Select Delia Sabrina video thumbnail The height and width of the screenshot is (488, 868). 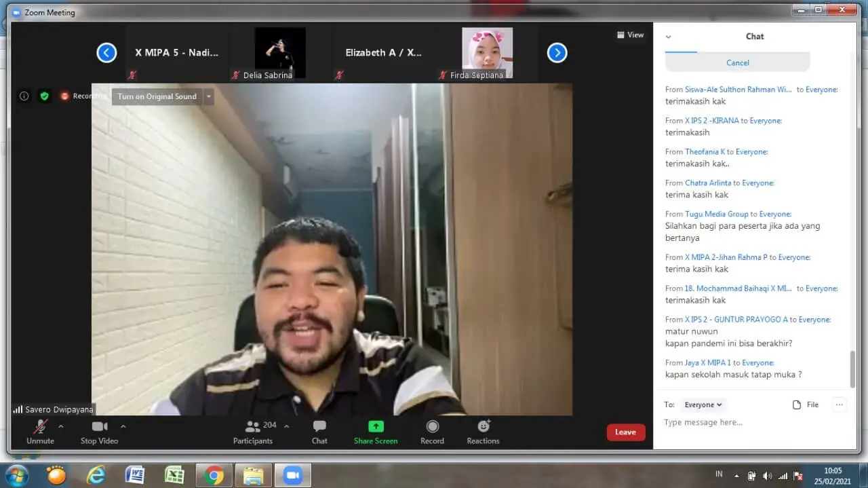280,53
